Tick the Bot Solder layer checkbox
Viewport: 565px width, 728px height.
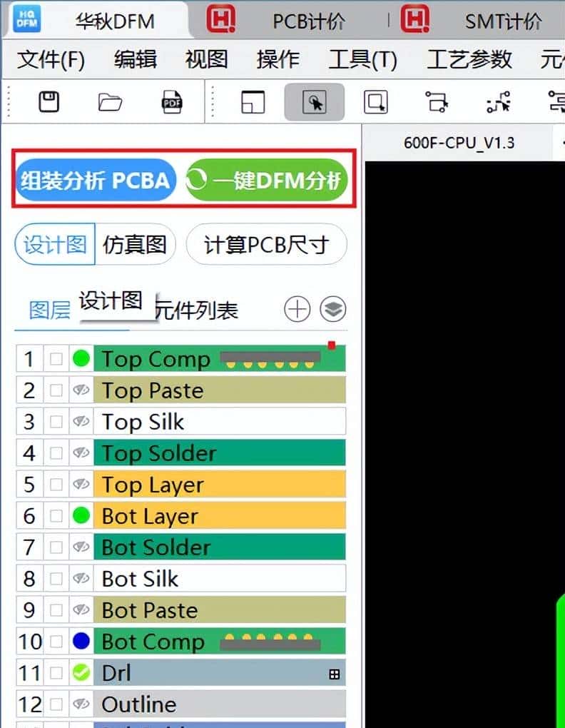(56, 547)
